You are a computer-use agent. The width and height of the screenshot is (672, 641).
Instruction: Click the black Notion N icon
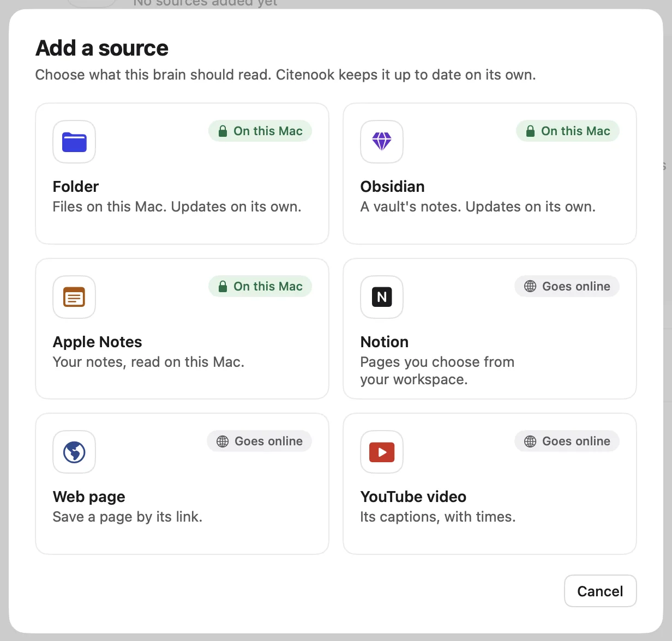(x=382, y=297)
